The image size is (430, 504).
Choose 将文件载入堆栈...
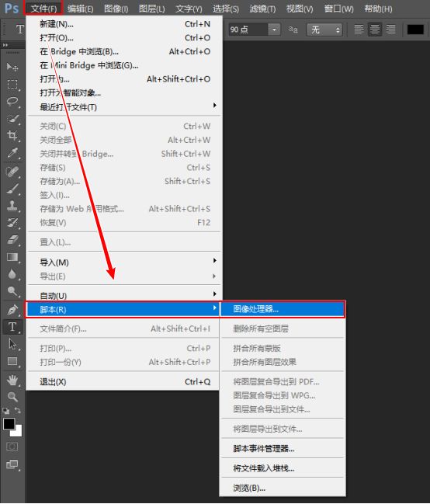tap(283, 468)
